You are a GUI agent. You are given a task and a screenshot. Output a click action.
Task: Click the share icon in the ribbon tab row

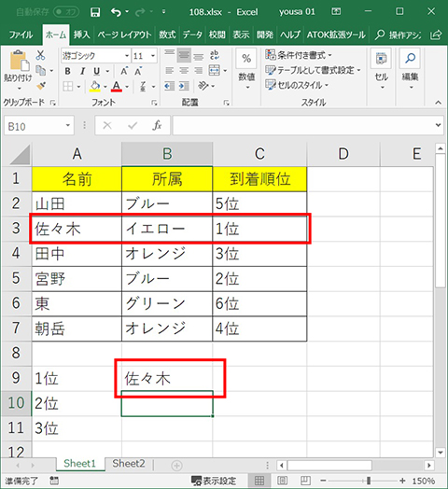coord(436,35)
